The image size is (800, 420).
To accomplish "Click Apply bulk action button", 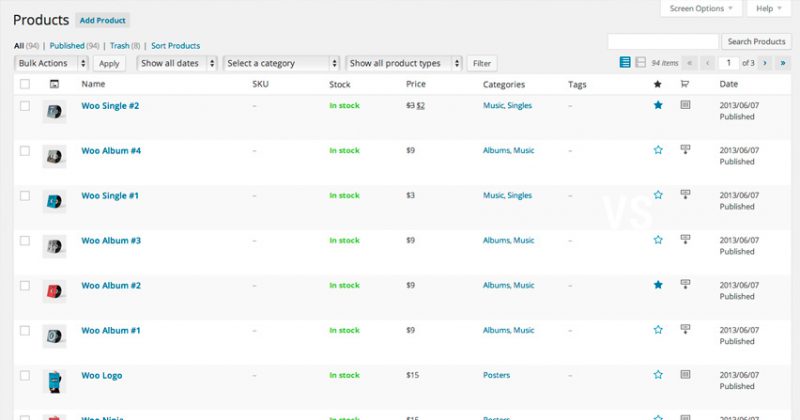I will point(109,63).
